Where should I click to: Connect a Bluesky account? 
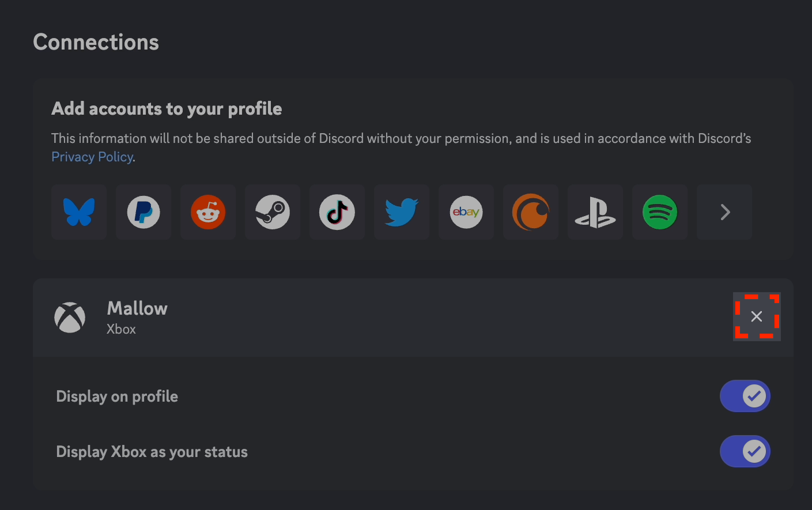(x=78, y=211)
